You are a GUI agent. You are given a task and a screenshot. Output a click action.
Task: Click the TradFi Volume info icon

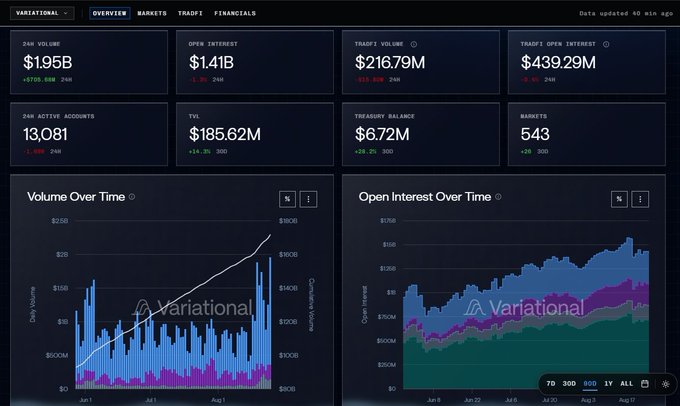414,44
